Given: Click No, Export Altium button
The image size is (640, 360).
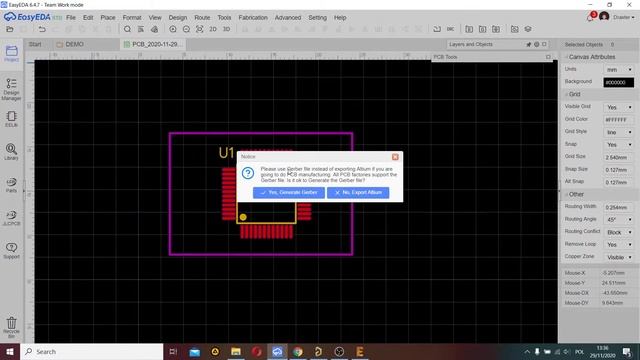Looking at the screenshot, I should (358, 193).
